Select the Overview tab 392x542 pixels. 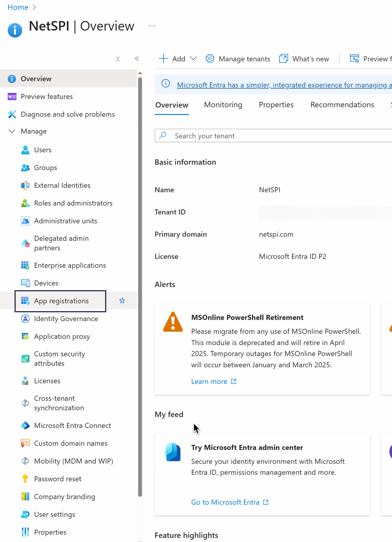point(172,105)
